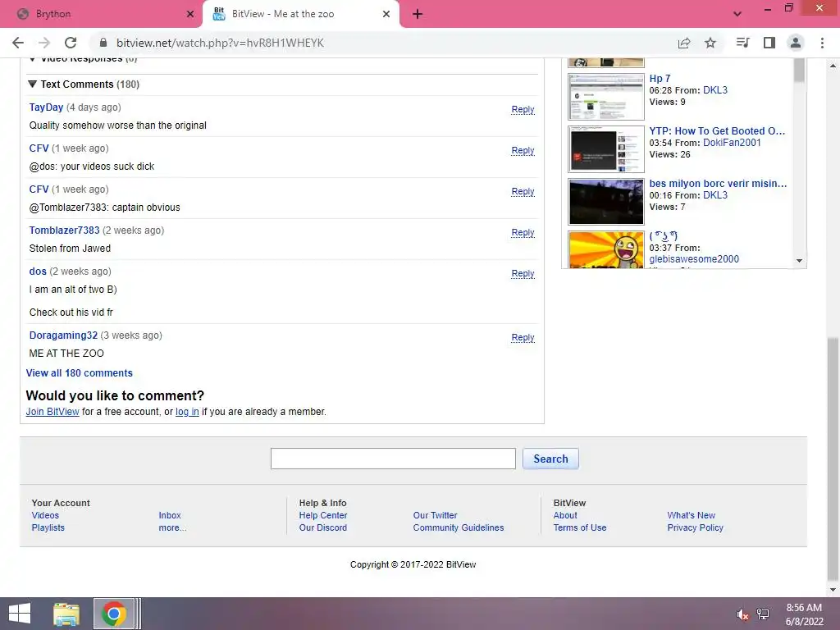Open the Windows Start menu
840x630 pixels.
coord(20,614)
